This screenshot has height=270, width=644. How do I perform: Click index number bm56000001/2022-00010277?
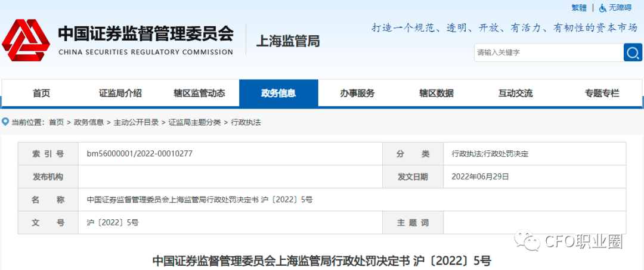(x=140, y=154)
